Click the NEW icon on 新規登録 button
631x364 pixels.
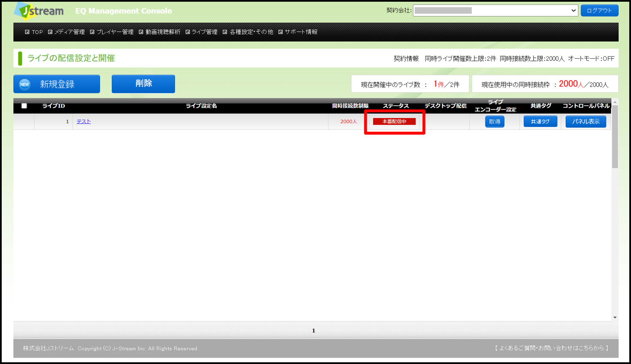pos(25,84)
